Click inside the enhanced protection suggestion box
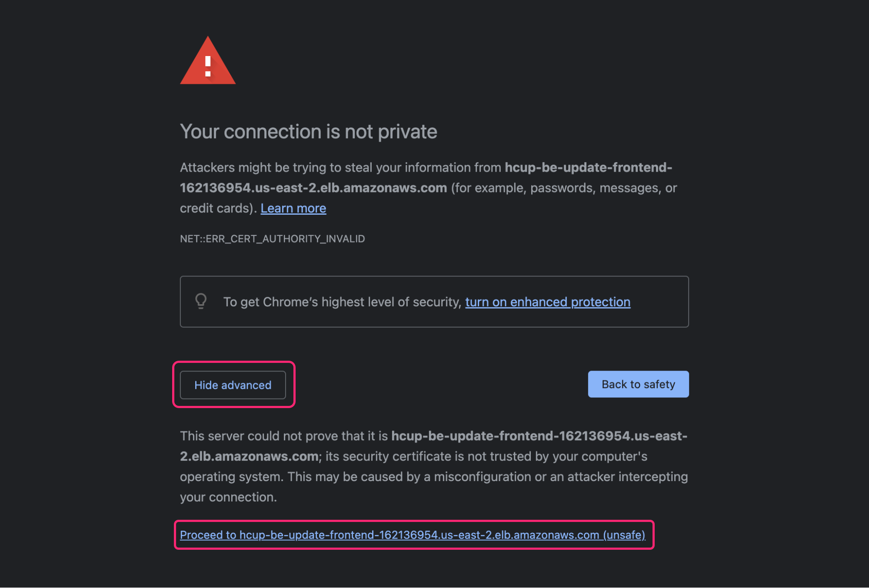869x588 pixels. (x=434, y=301)
